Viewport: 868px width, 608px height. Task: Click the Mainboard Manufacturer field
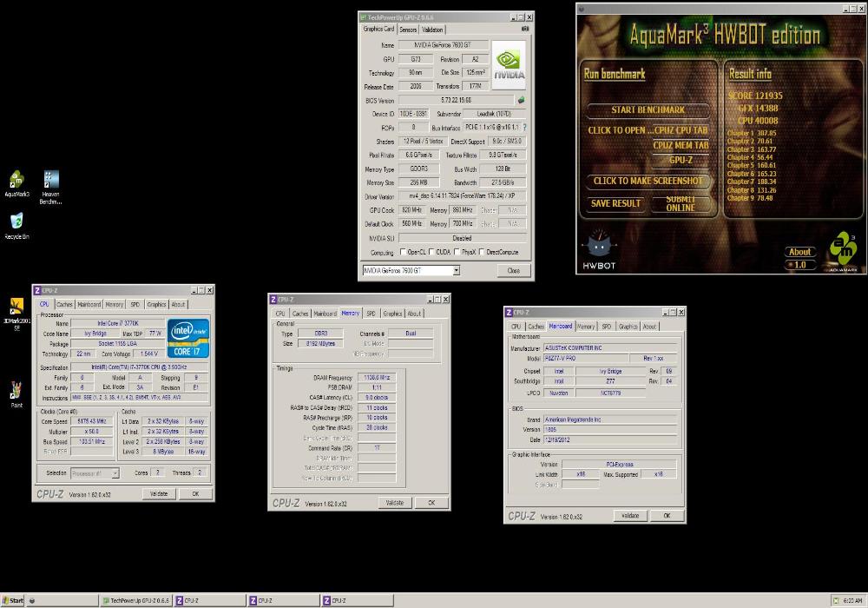click(610, 347)
